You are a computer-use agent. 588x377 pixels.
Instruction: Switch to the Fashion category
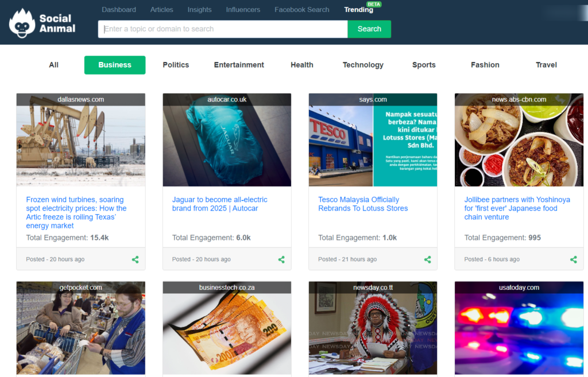tap(485, 65)
